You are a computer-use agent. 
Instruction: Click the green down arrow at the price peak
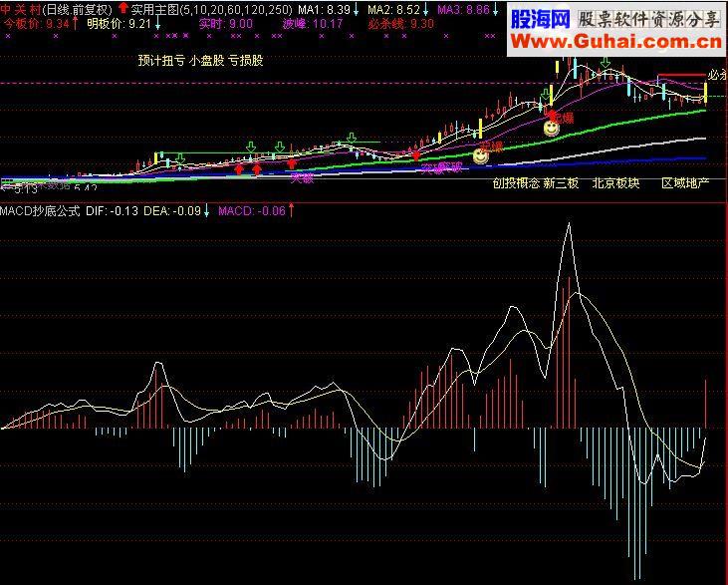coord(605,62)
